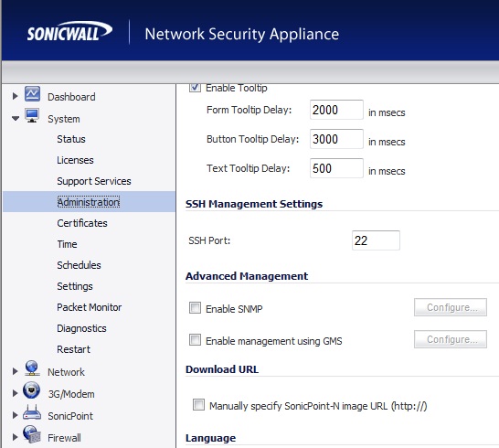Viewport: 499px width, 448px height.
Task: Click the 3G/Modem label
Action: point(71,394)
